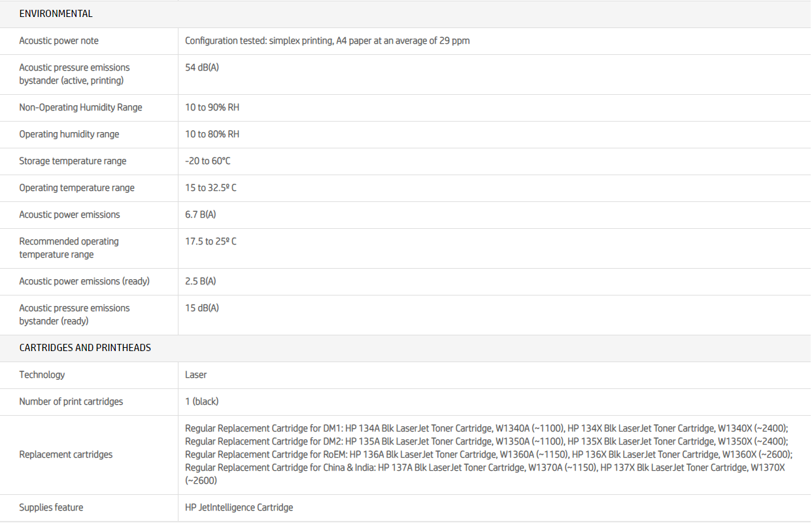
Task: Select the Non-Operating Humidity Range label
Action: pyautogui.click(x=80, y=107)
